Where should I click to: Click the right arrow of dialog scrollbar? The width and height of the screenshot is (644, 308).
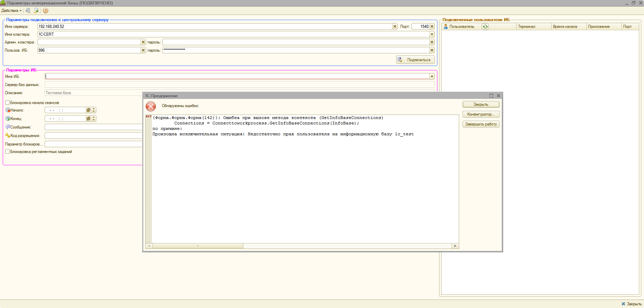pos(455,246)
